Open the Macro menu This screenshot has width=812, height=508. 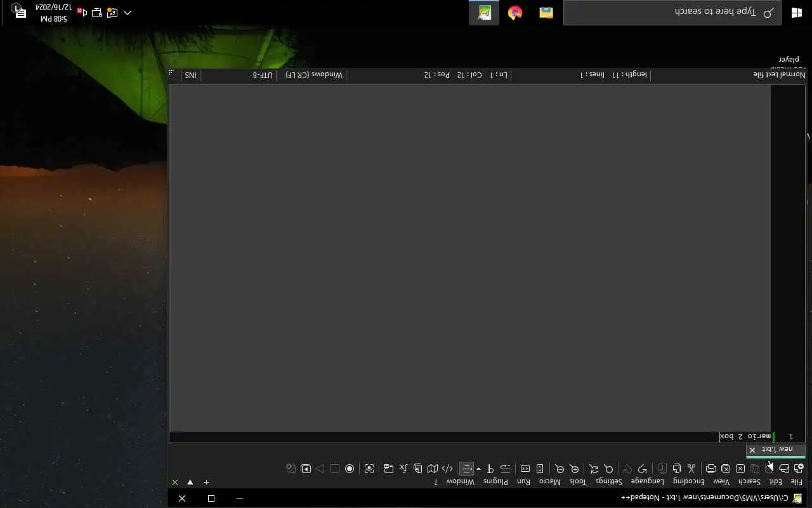550,481
